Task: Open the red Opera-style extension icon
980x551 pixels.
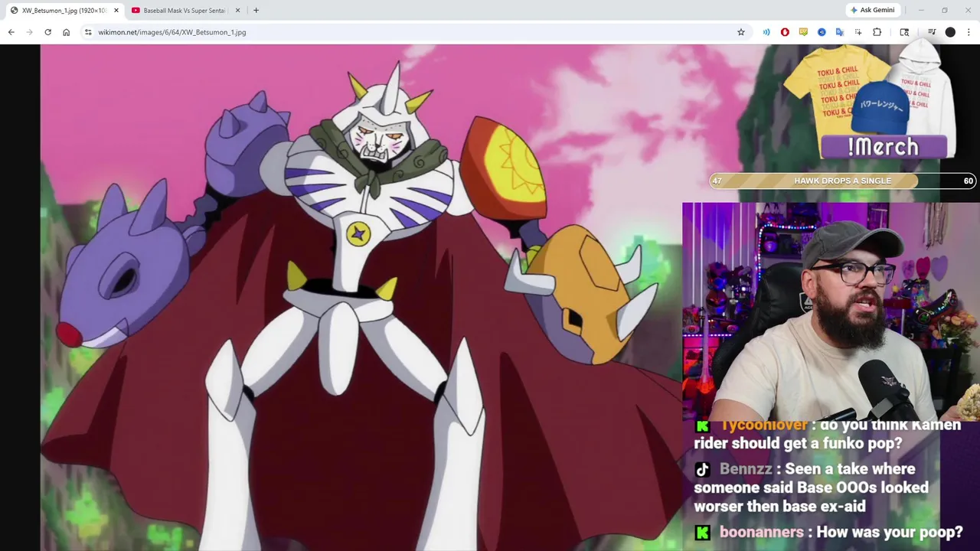Action: point(785,32)
